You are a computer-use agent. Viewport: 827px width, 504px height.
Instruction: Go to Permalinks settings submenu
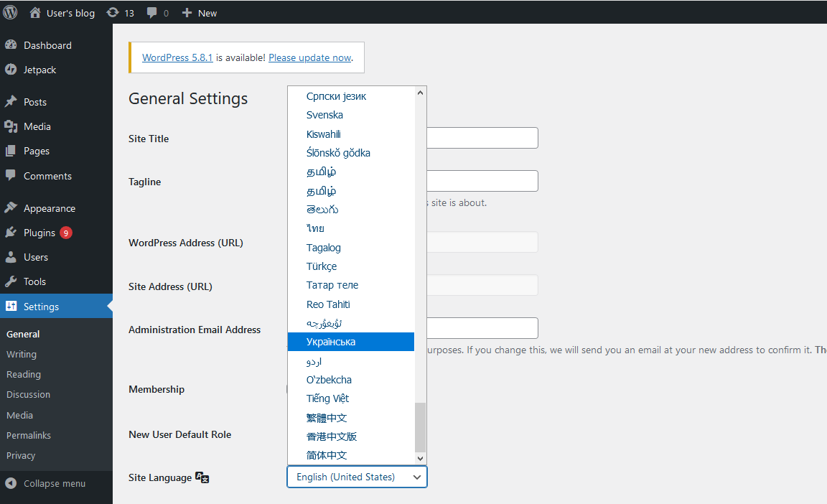[29, 435]
